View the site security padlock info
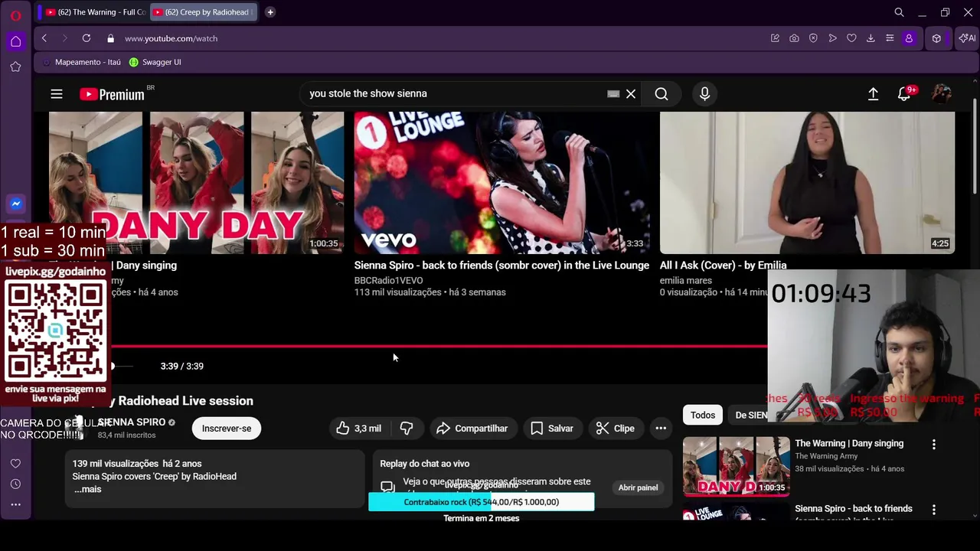This screenshot has width=980, height=551. coord(110,38)
